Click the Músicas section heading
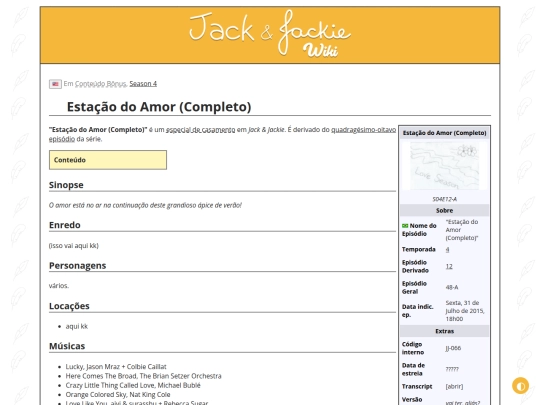540x405 pixels. pos(67,346)
